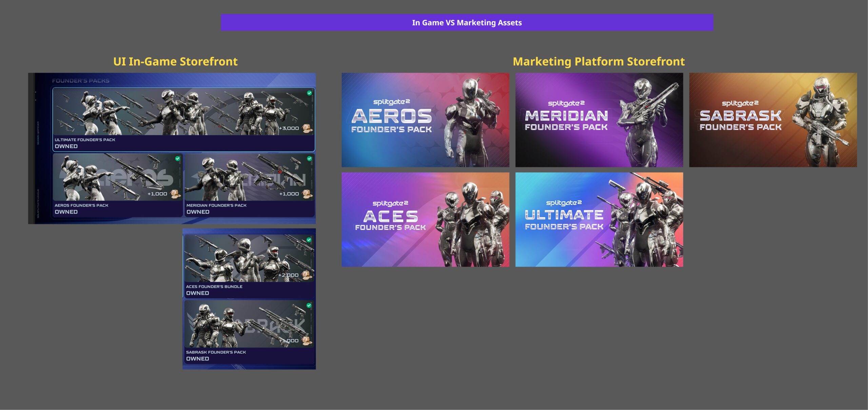Click the green checkmark on the Meridian pack
Viewport: 868px width, 410px height.
tap(309, 158)
